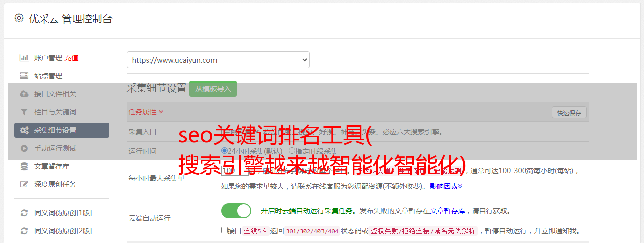The width and height of the screenshot is (644, 243).
Task: Click the filter icon for 栏目与关键词
Action: [x=24, y=112]
